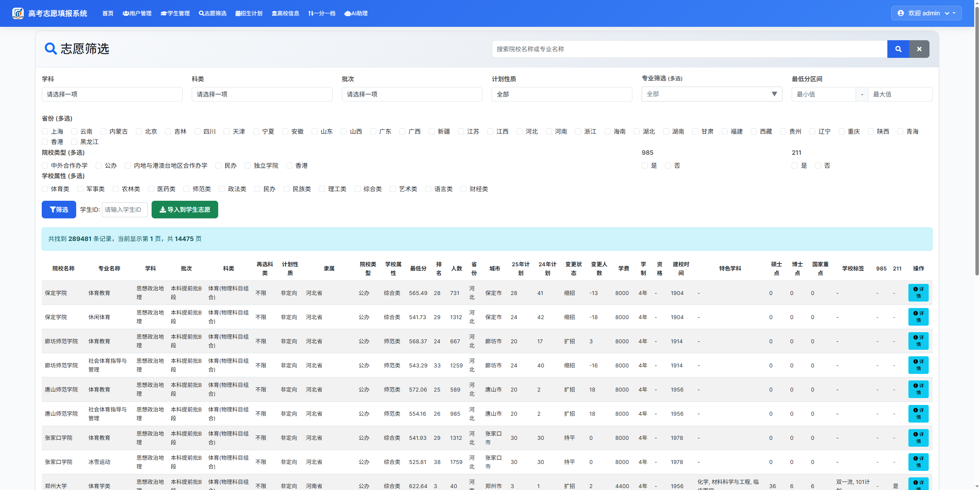Open the 一分一档 nav item
The width and height of the screenshot is (980, 490).
(x=321, y=13)
